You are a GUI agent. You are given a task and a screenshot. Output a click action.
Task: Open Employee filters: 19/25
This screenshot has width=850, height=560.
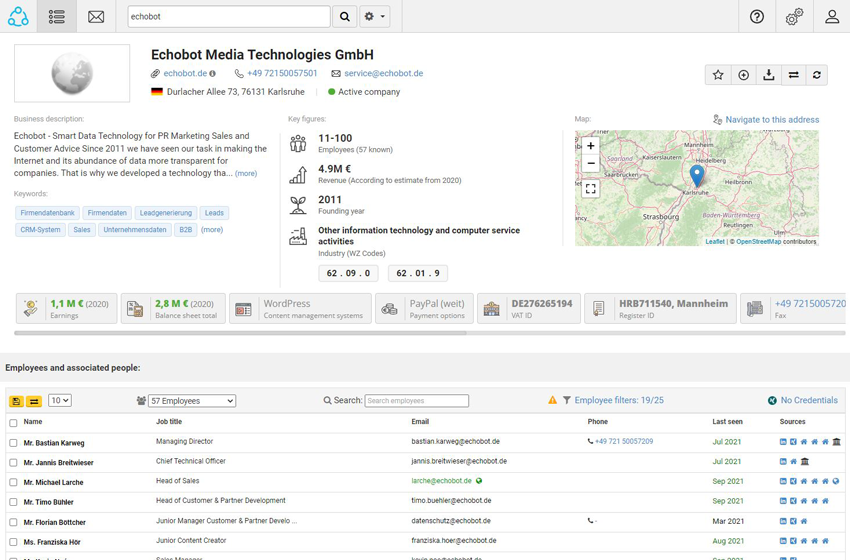(x=619, y=400)
